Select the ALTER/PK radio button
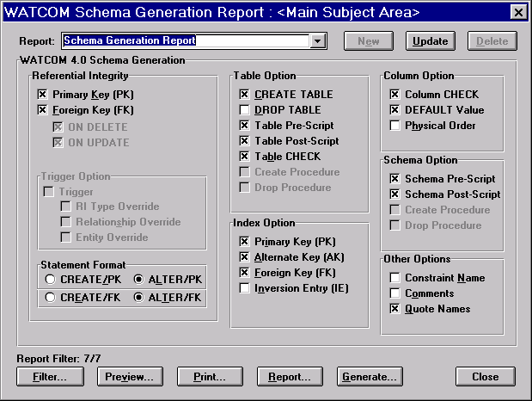Image resolution: width=532 pixels, height=401 pixels. pos(140,280)
